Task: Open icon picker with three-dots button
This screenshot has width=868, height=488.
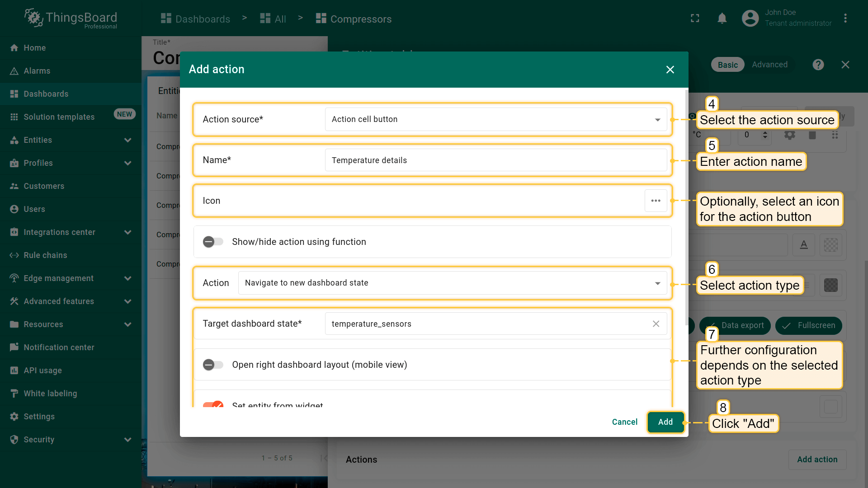Action: point(656,201)
